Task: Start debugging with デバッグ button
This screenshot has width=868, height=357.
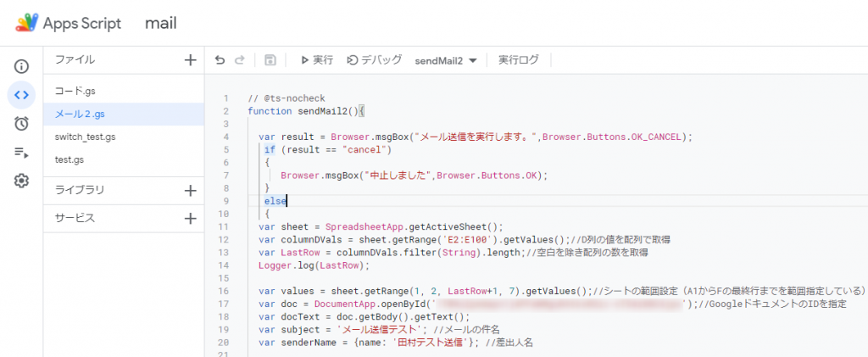Action: click(x=374, y=60)
